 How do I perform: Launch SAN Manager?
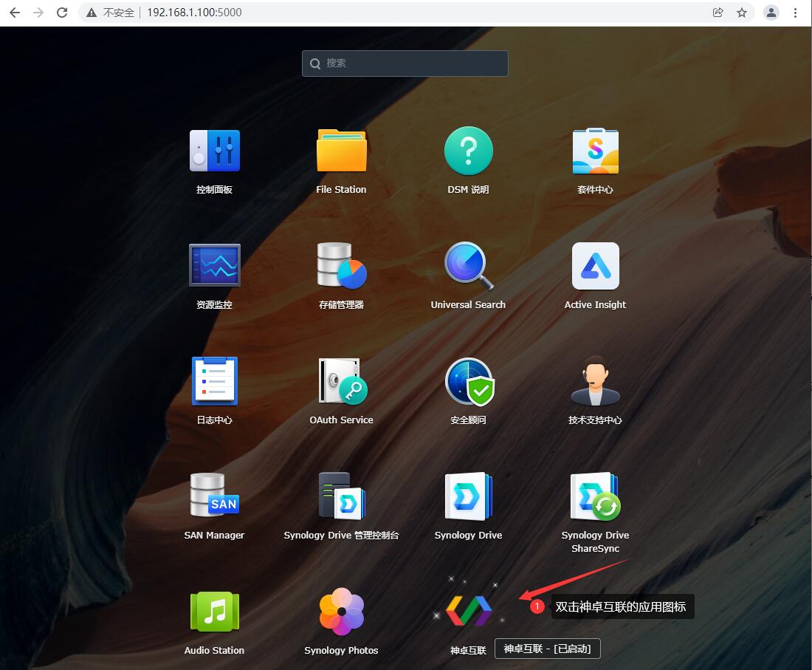point(214,496)
